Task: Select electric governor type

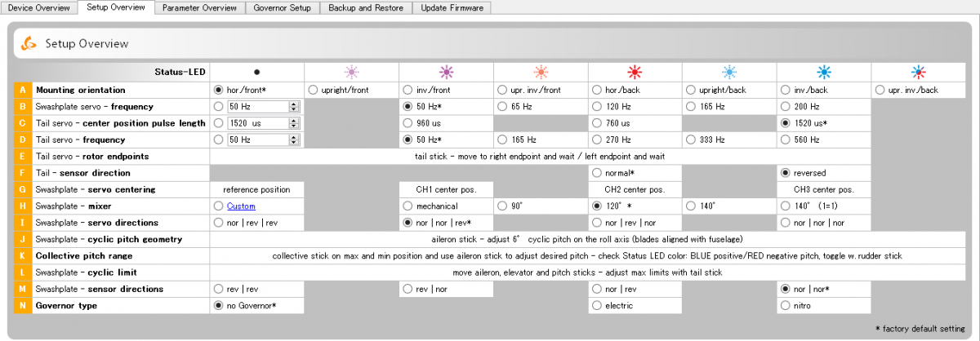Action: (595, 306)
